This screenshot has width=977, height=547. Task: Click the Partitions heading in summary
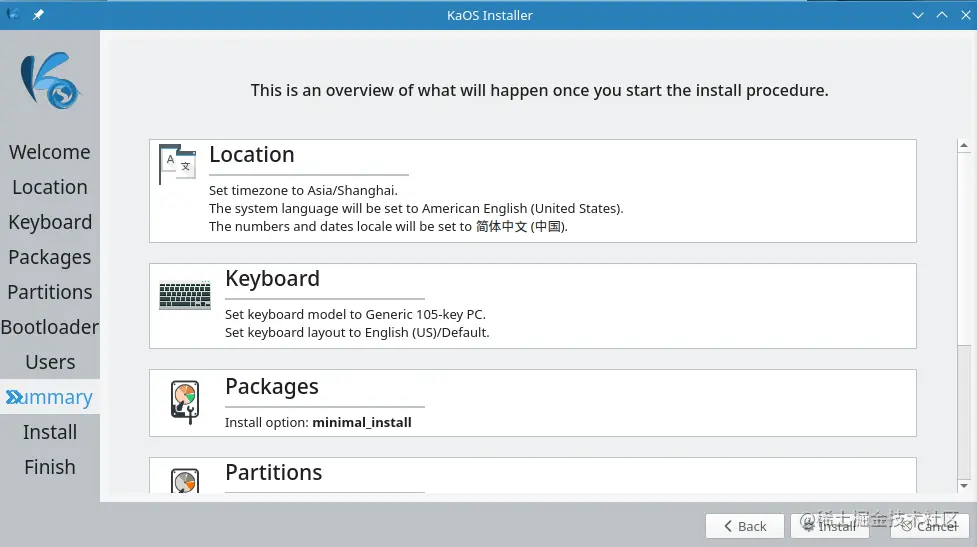274,472
